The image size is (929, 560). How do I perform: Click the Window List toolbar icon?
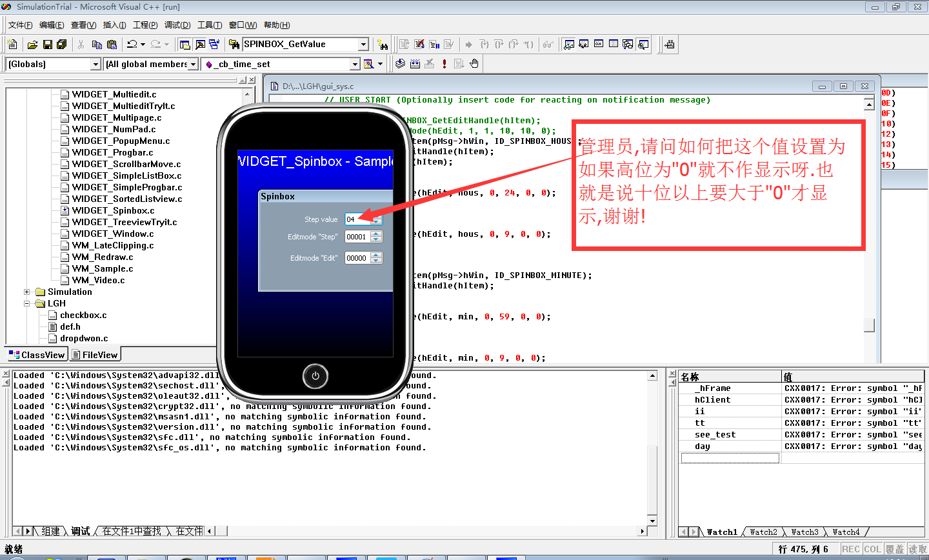pyautogui.click(x=214, y=45)
